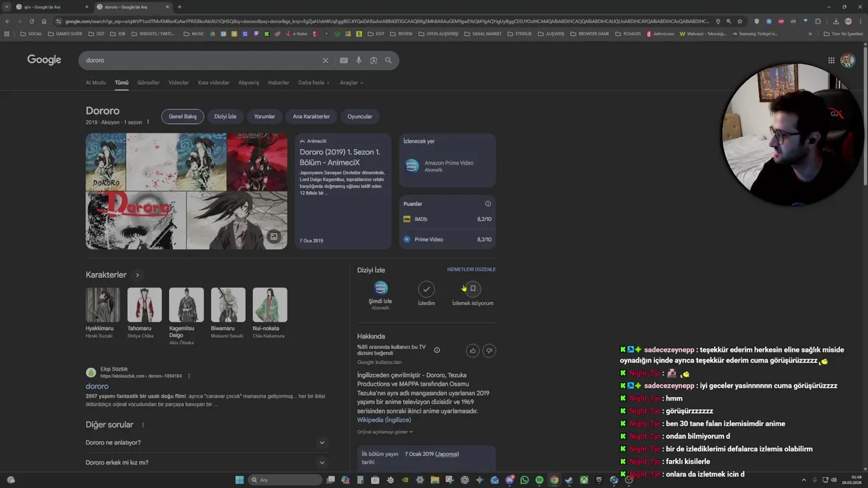Bookmark this page with the star icon
The width and height of the screenshot is (868, 488).
(x=740, y=21)
